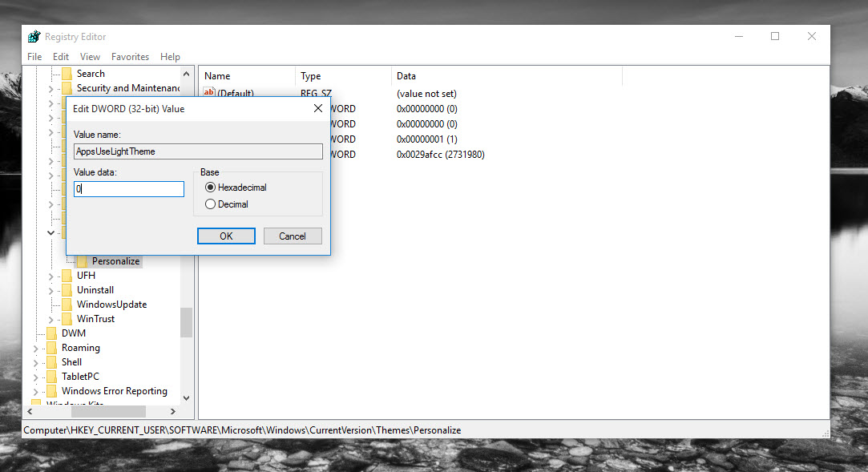The height and width of the screenshot is (472, 868).
Task: Expand the UFH node
Action: [x=51, y=276]
